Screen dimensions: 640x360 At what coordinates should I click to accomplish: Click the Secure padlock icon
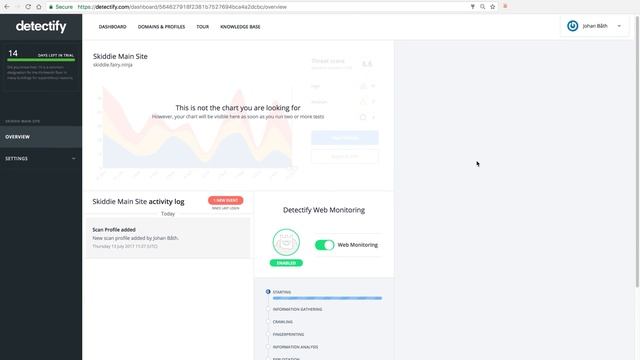click(51, 7)
